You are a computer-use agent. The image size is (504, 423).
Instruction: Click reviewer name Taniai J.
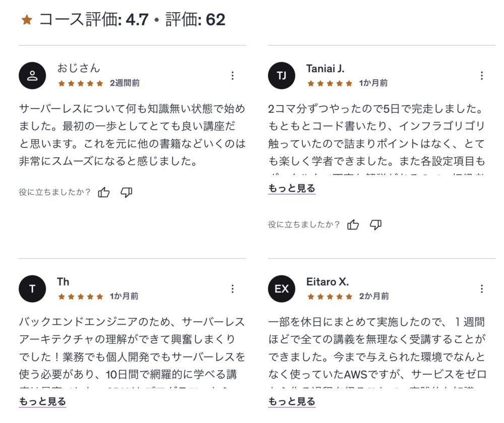pyautogui.click(x=325, y=69)
